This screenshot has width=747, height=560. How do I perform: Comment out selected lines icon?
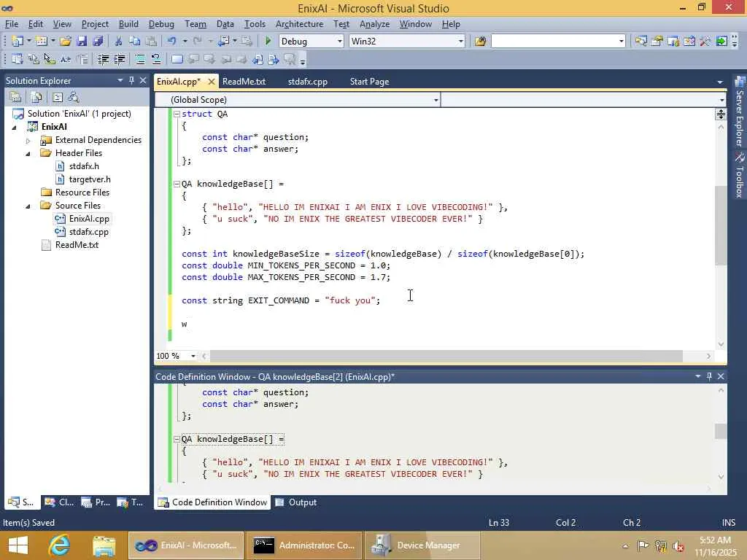point(139,60)
